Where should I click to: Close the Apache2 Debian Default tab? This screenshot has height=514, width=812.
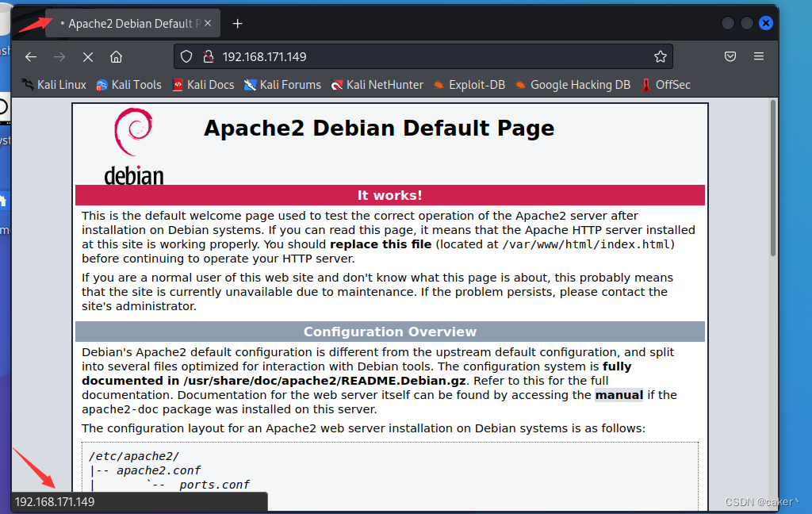pos(208,23)
